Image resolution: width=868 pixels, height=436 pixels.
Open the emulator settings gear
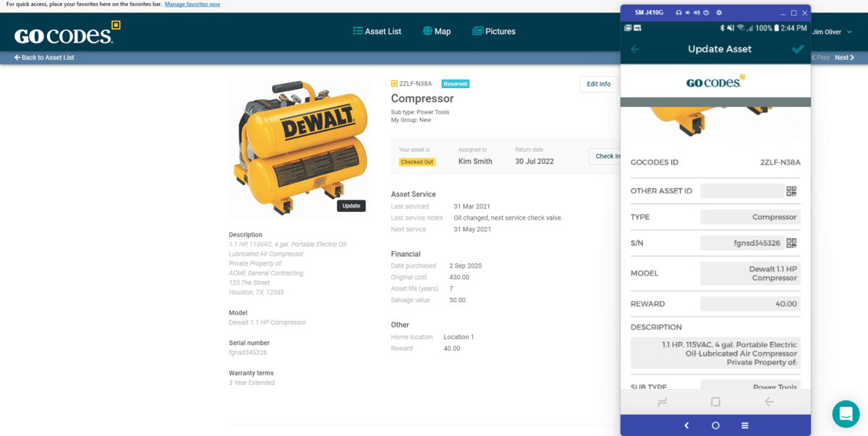[x=719, y=12]
